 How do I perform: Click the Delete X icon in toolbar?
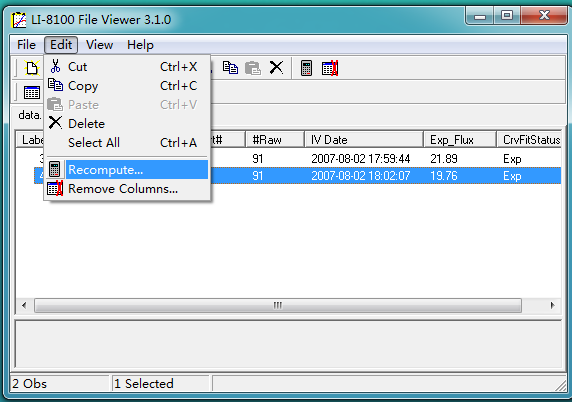[276, 68]
